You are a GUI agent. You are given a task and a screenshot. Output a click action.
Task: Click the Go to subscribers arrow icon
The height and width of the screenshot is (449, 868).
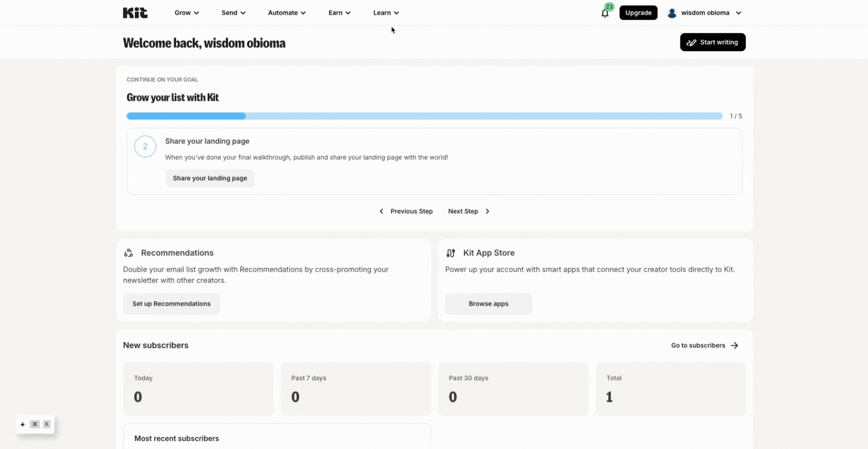(734, 345)
